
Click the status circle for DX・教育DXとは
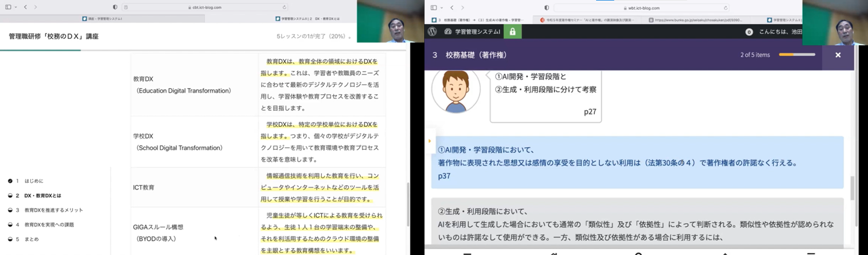(x=10, y=195)
